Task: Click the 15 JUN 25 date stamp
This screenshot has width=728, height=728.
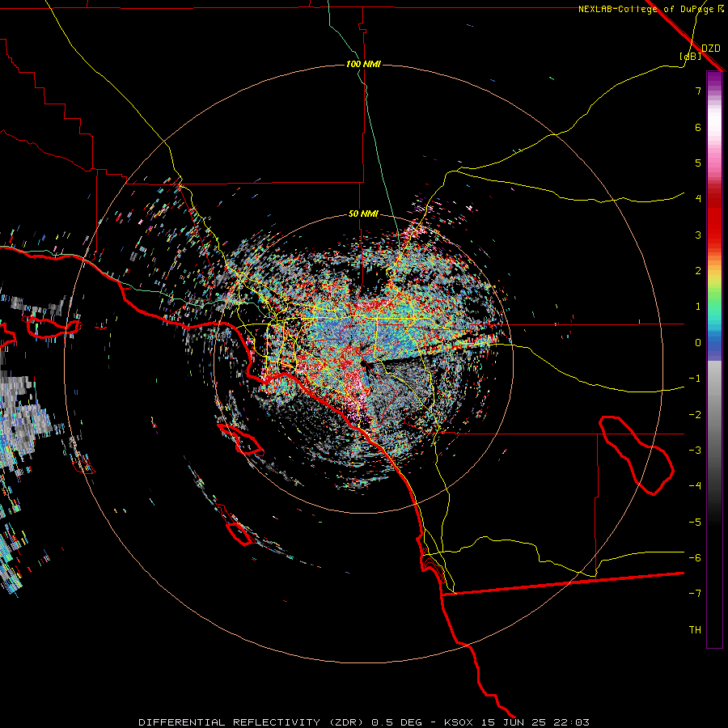Action: coord(512,722)
